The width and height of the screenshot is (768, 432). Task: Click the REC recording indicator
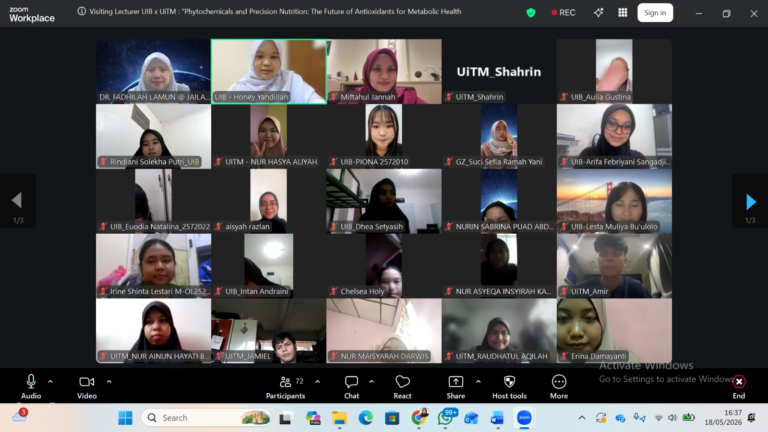pyautogui.click(x=563, y=13)
